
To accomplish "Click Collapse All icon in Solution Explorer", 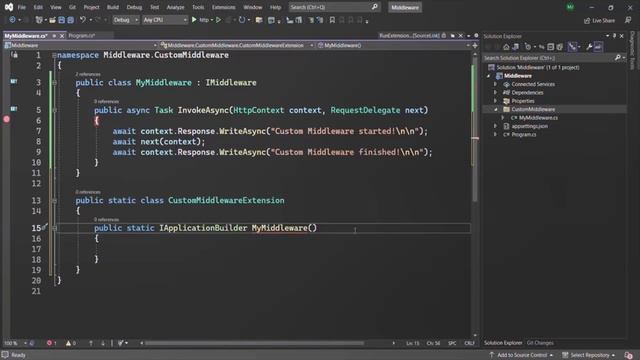I will click(x=551, y=47).
